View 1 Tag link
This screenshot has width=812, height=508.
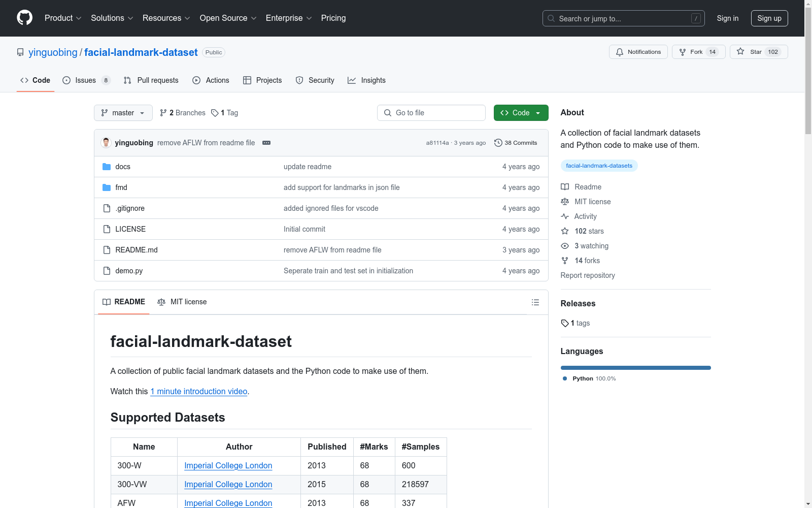(225, 113)
